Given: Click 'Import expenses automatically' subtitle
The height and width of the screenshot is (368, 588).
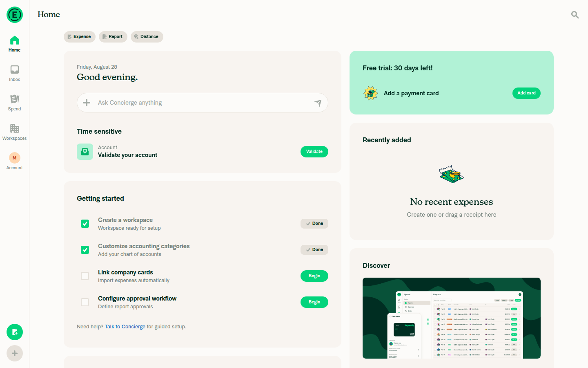Looking at the screenshot, I should (x=134, y=280).
